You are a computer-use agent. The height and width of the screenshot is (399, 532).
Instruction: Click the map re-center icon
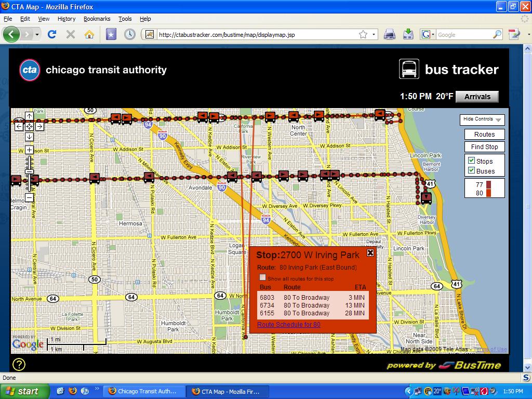pyautogui.click(x=29, y=126)
